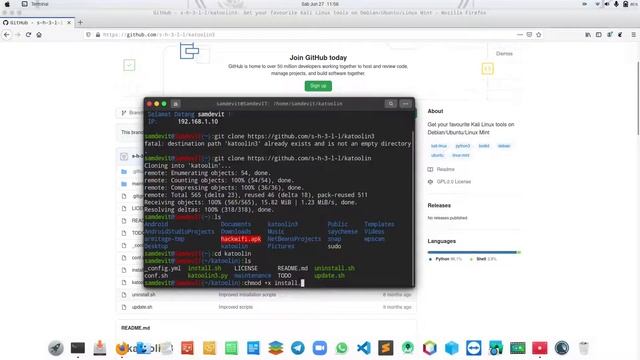The image size is (640, 360).
Task: Open the red record app in the dock
Action: click(540, 348)
